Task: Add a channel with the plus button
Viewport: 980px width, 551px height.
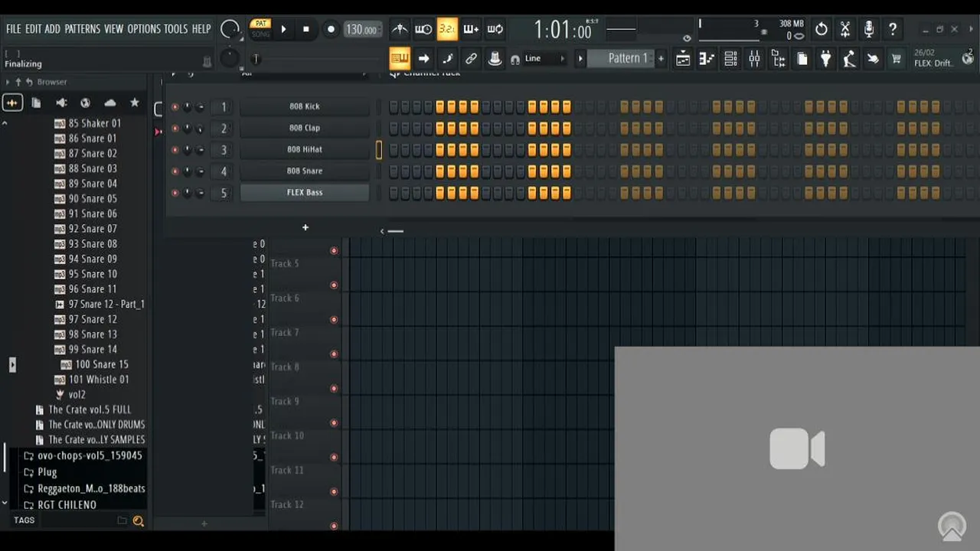Action: 305,227
